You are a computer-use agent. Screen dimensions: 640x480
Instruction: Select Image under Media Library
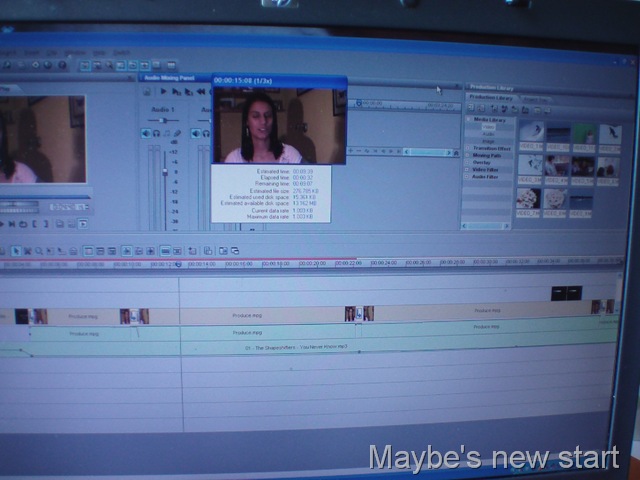[489, 141]
